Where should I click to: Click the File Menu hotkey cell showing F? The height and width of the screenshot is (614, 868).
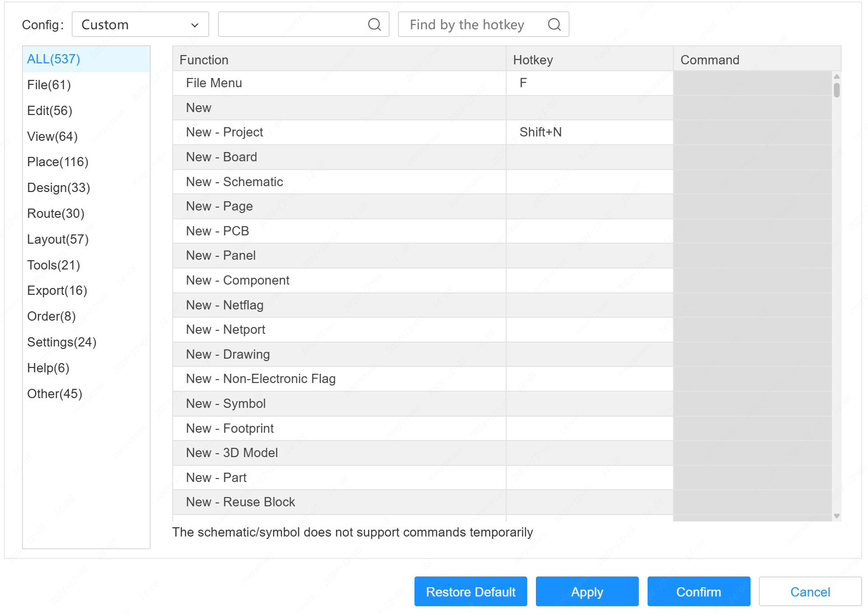[x=589, y=83]
